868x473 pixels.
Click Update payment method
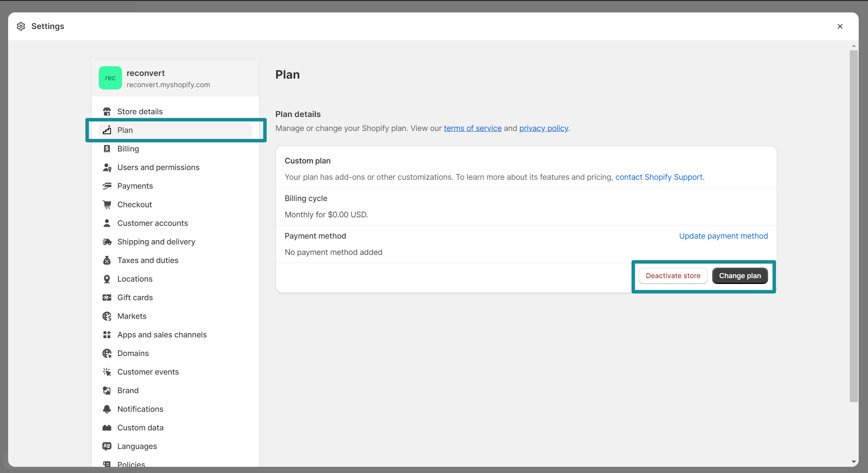click(723, 236)
